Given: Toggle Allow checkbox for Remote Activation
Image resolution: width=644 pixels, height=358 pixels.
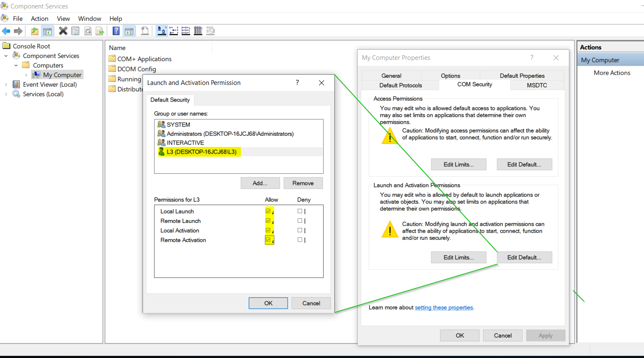Looking at the screenshot, I should pyautogui.click(x=268, y=240).
